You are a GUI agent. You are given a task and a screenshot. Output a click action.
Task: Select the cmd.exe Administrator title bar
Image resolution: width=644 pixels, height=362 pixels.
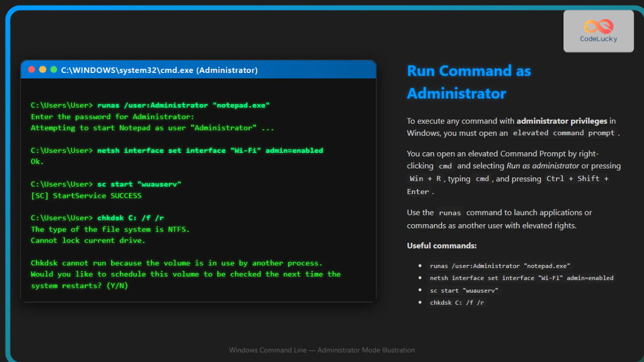(159, 70)
